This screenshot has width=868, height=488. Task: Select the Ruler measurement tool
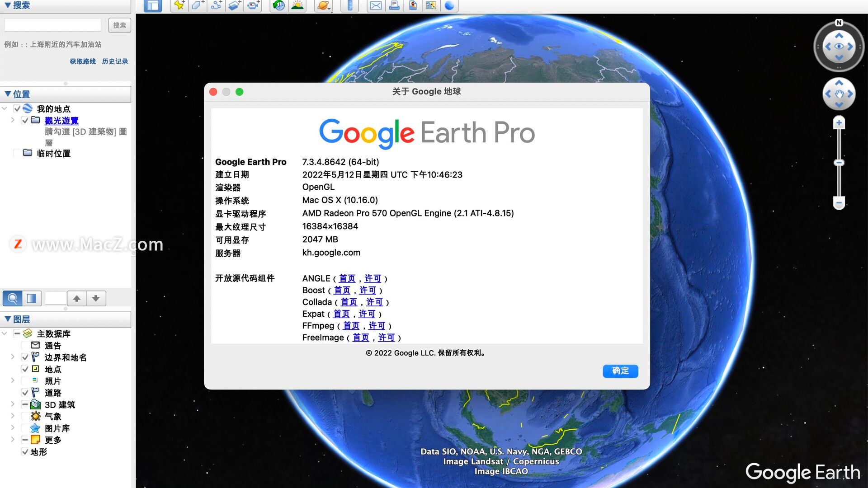[349, 5]
